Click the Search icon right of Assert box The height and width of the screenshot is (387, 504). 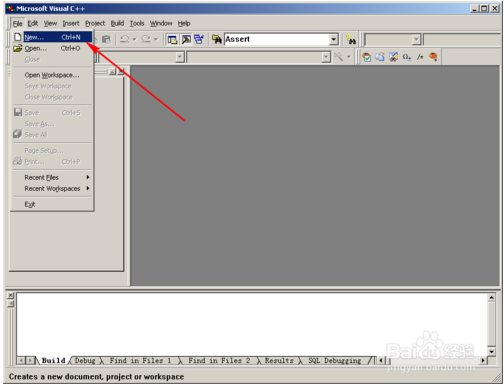click(351, 40)
